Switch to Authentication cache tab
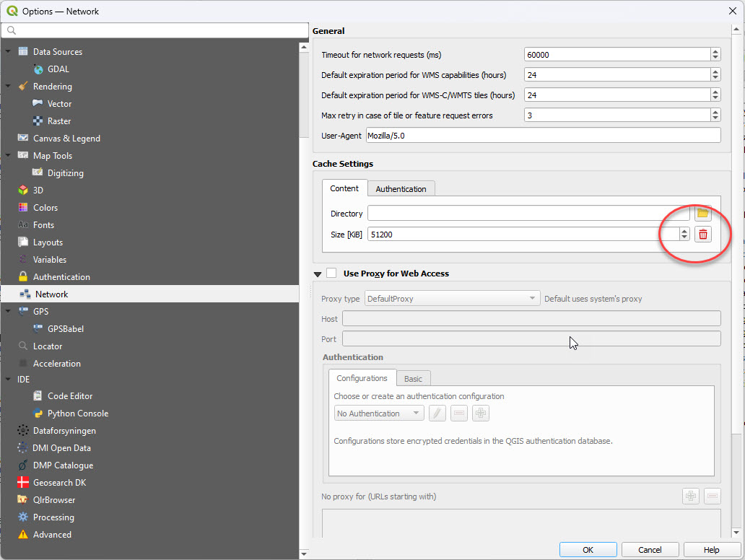 coord(401,189)
